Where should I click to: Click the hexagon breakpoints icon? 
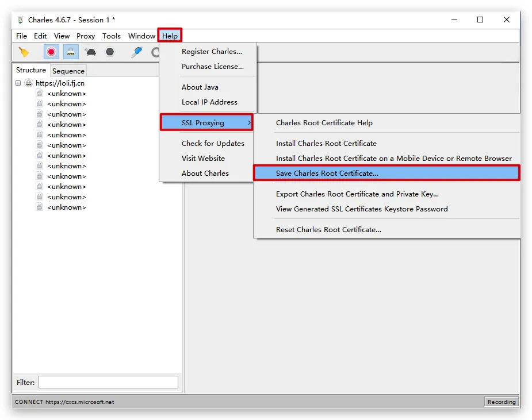click(x=109, y=52)
